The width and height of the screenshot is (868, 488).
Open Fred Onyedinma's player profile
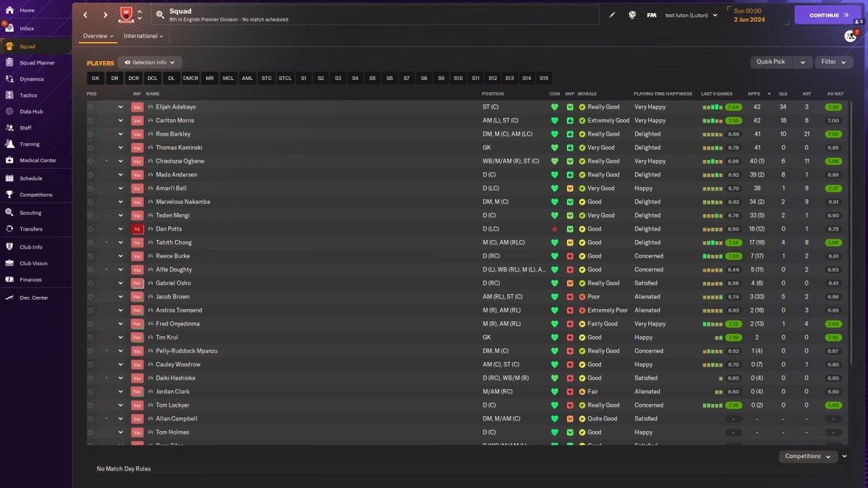coord(178,324)
